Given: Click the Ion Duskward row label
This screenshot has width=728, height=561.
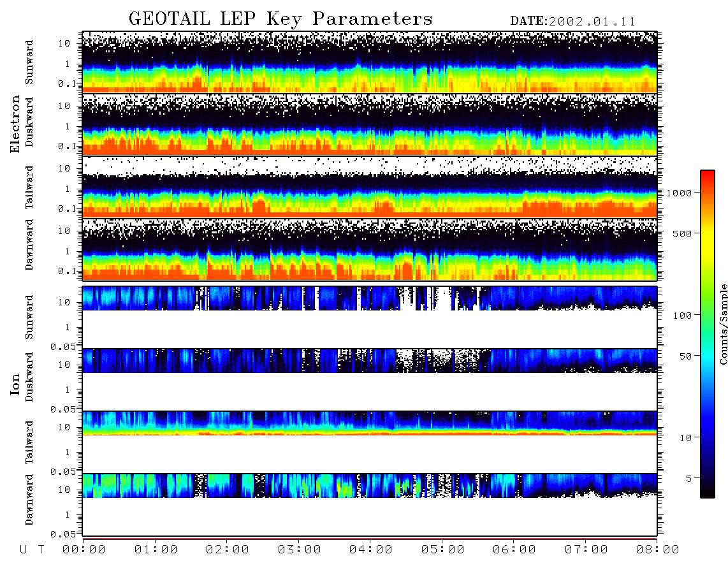Looking at the screenshot, I should coord(29,377).
